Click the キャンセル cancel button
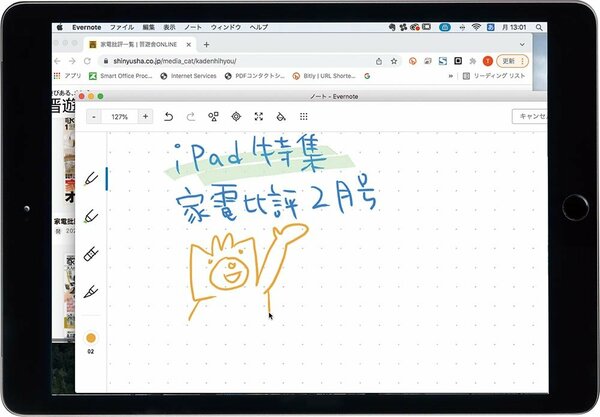 [x=530, y=116]
